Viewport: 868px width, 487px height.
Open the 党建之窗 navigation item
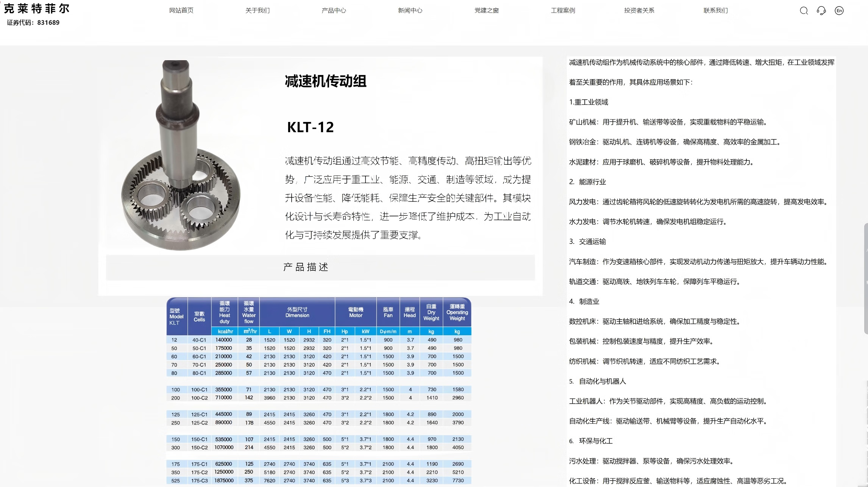pyautogui.click(x=487, y=11)
